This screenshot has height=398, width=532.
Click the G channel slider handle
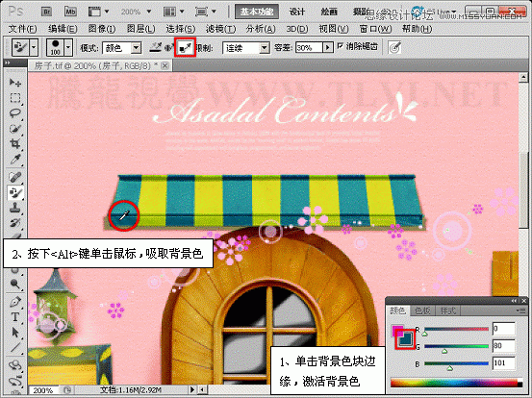click(x=444, y=351)
